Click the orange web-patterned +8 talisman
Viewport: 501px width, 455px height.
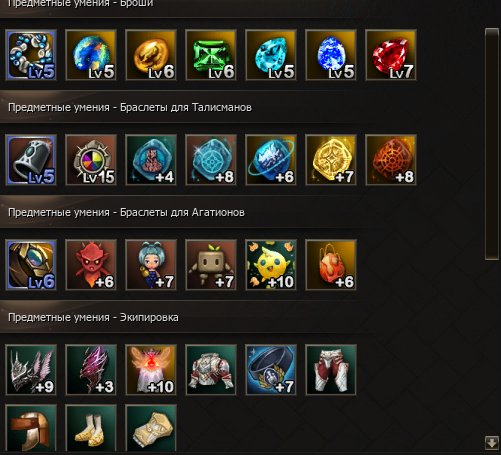[x=391, y=160]
